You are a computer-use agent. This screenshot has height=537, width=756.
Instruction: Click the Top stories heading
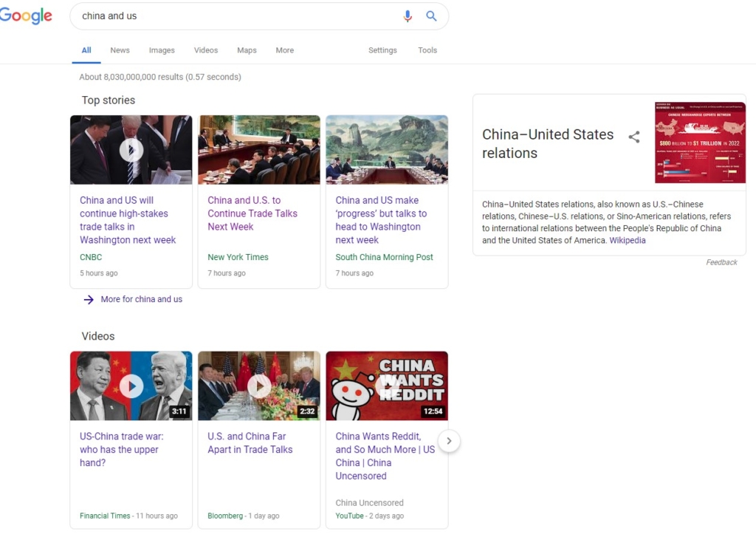pos(109,100)
